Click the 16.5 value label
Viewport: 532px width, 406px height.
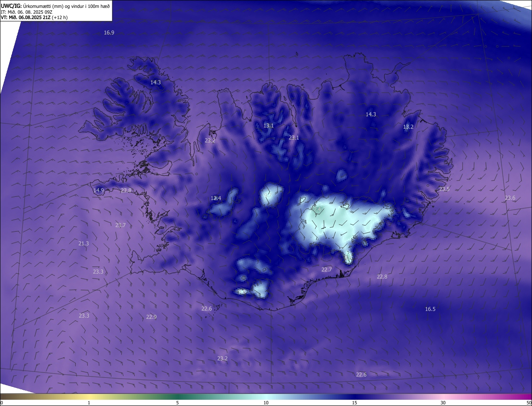click(430, 309)
